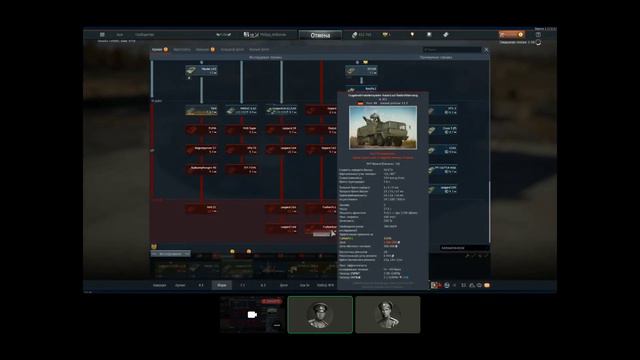Switch to the Армия tab
Viewport: 640px width, 360px height.
pos(157,49)
